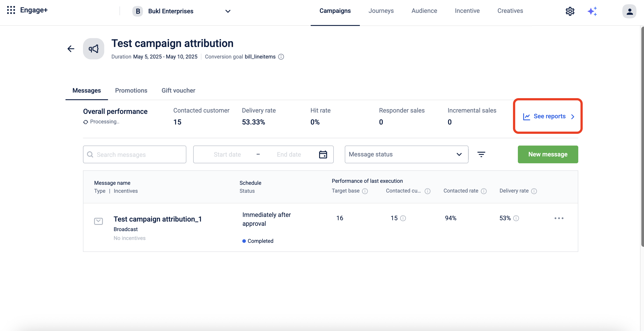Expand the Bukl Enterprises organization dropdown
The height and width of the screenshot is (331, 644).
pyautogui.click(x=228, y=11)
